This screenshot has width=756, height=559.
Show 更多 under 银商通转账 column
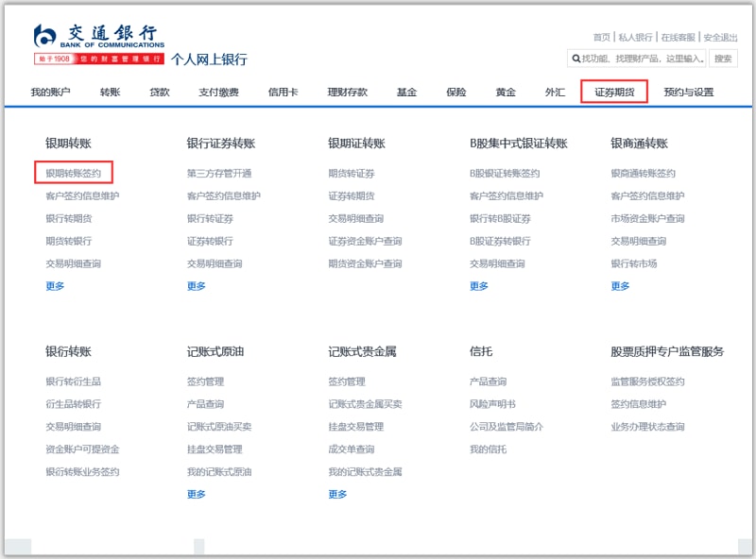click(620, 286)
